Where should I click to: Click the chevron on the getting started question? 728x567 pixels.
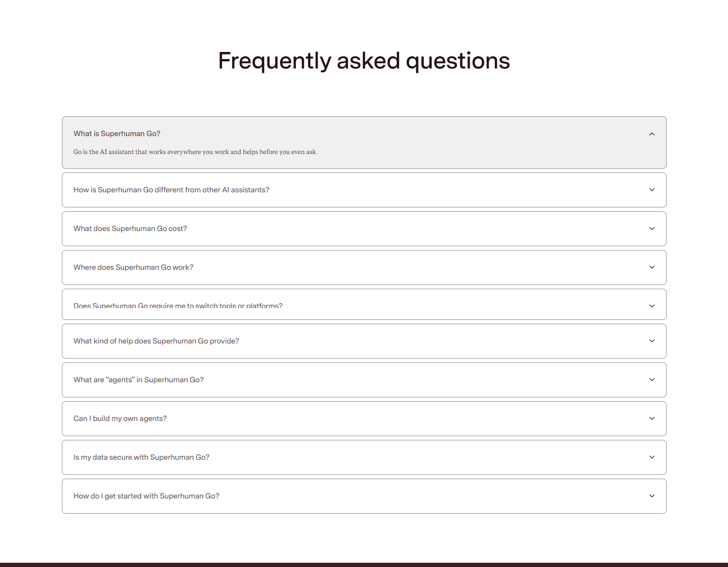pos(652,496)
